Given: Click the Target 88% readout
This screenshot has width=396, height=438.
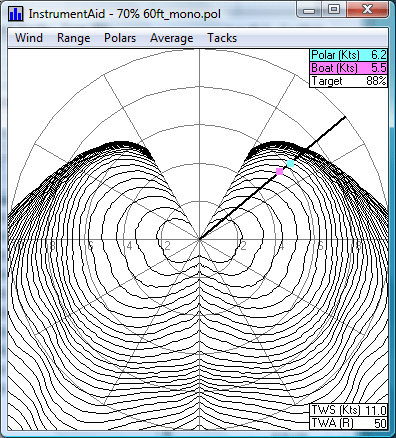Looking at the screenshot, I should [x=349, y=81].
